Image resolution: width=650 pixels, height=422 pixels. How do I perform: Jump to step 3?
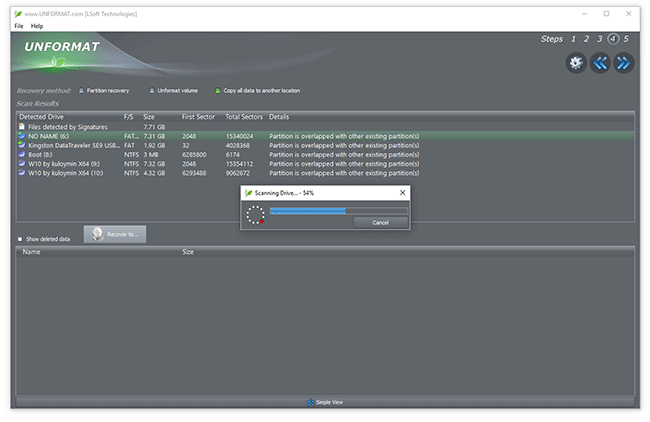(x=599, y=39)
